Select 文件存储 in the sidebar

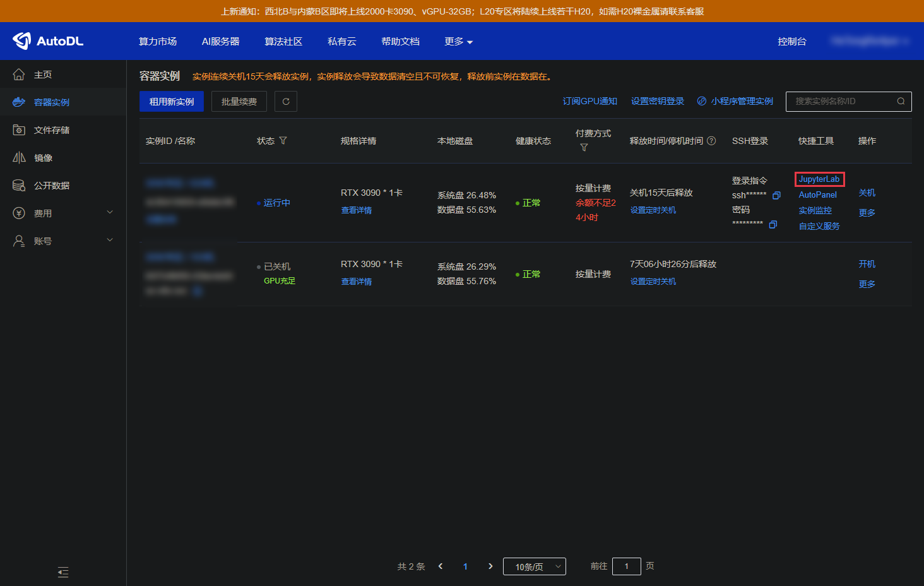point(52,130)
